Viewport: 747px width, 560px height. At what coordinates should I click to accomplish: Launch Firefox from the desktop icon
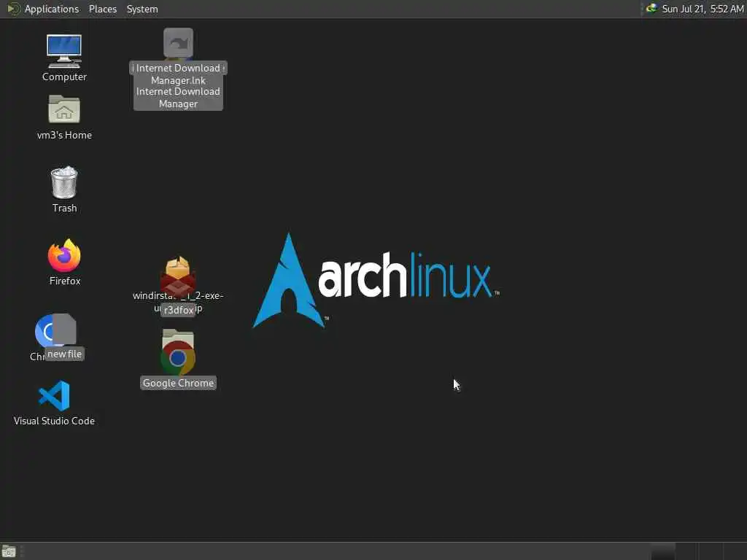[x=64, y=255]
